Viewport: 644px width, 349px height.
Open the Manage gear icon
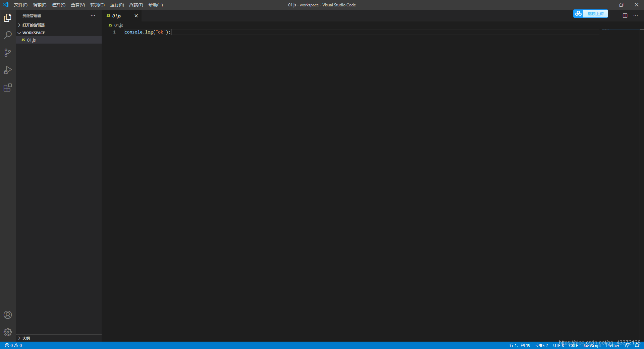coord(8,332)
